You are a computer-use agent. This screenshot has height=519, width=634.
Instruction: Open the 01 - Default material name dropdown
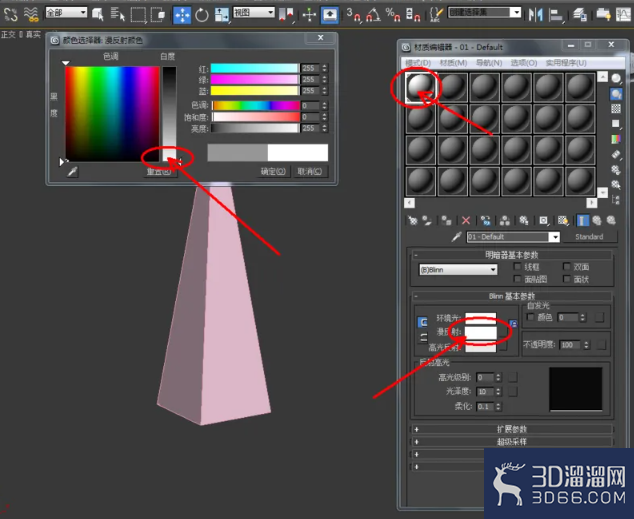point(555,237)
